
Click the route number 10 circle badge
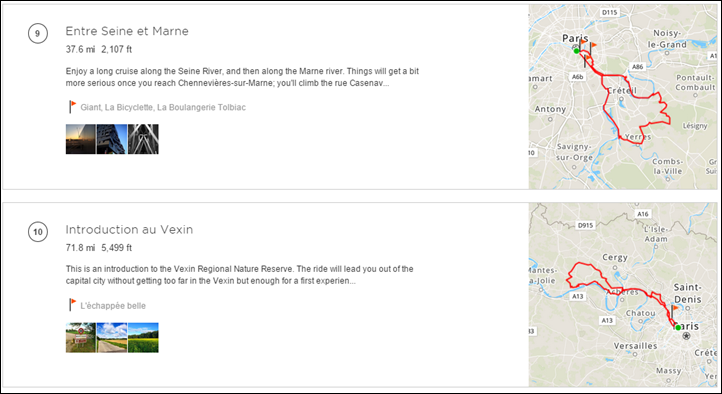38,232
